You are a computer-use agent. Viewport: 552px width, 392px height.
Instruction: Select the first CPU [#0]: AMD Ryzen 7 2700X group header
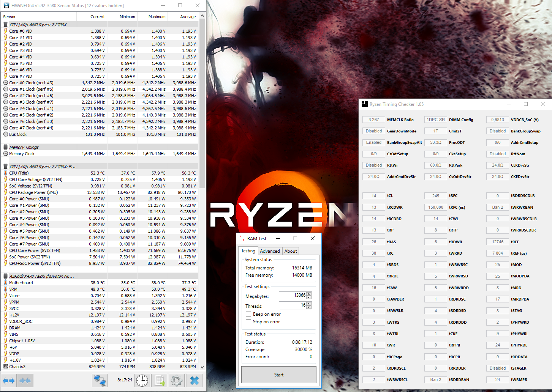point(100,25)
